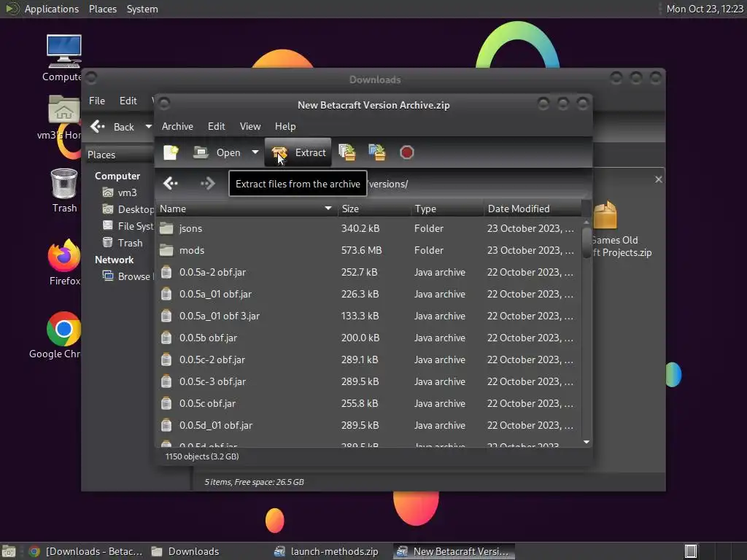The image size is (747, 560).
Task: Open the System menu in top panel
Action: [142, 9]
